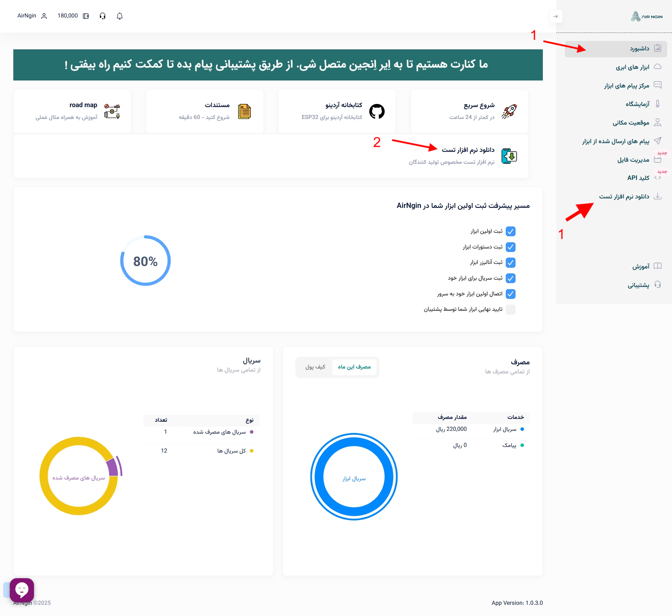The width and height of the screenshot is (672, 616).
Task: Switch to the کیف پول tab
Action: point(315,367)
